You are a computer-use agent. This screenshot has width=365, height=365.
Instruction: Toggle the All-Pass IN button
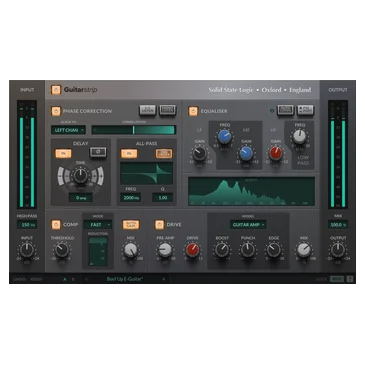point(129,153)
